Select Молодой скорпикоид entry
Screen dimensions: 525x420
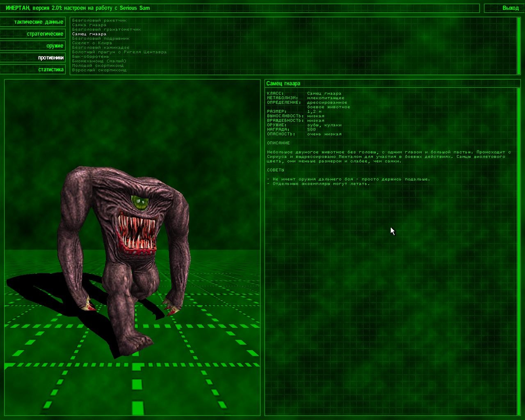(98, 65)
